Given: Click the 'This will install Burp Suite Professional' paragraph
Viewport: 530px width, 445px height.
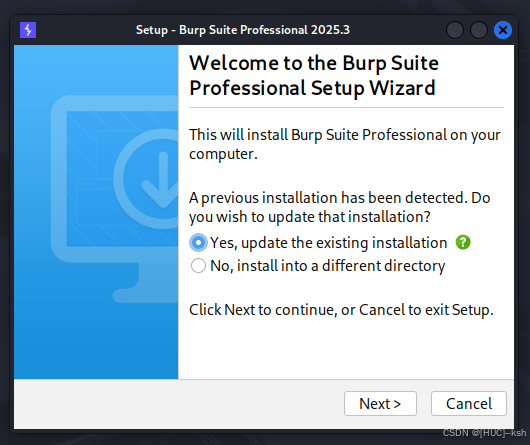Looking at the screenshot, I should (345, 144).
